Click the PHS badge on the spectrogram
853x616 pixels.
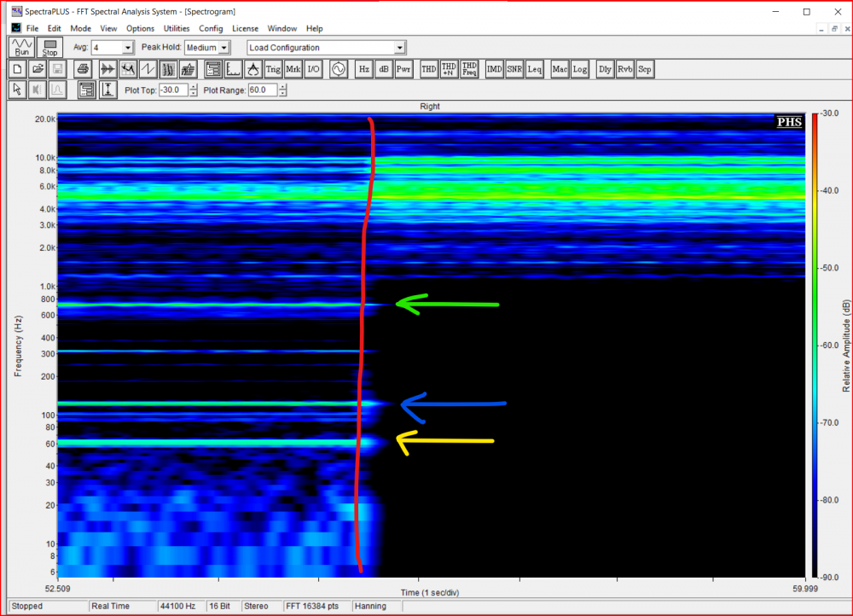[x=789, y=122]
